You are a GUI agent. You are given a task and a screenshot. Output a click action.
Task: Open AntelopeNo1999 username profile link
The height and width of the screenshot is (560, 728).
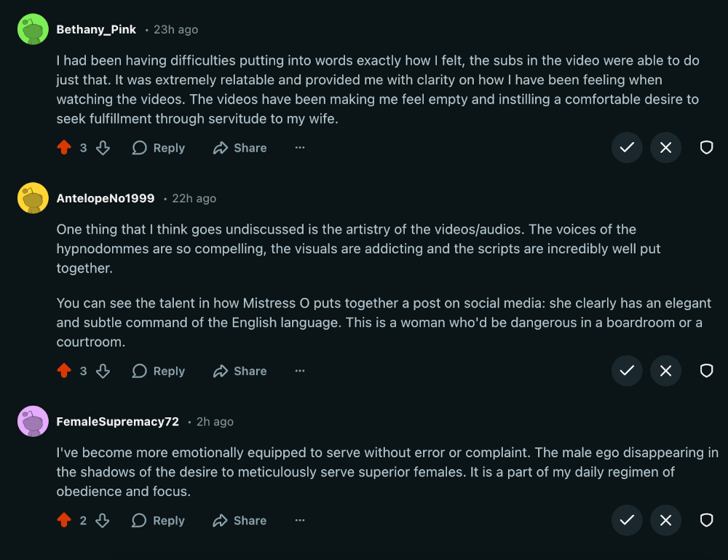[x=106, y=198]
